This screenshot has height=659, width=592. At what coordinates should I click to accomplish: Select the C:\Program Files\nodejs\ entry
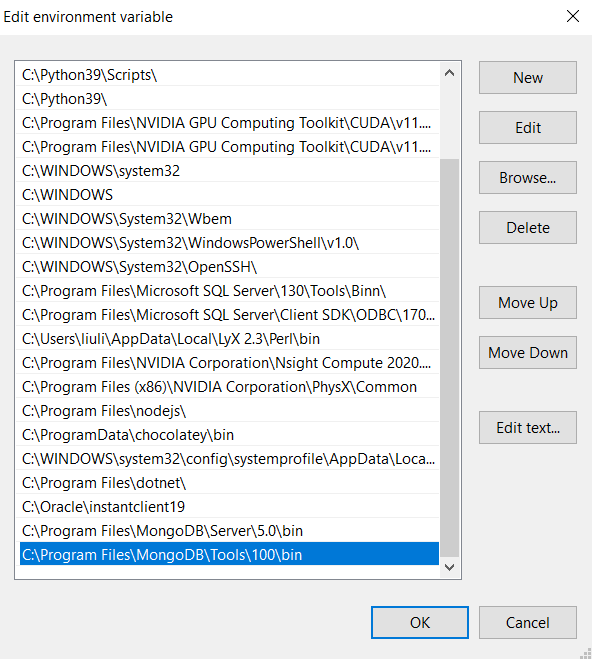(x=228, y=411)
